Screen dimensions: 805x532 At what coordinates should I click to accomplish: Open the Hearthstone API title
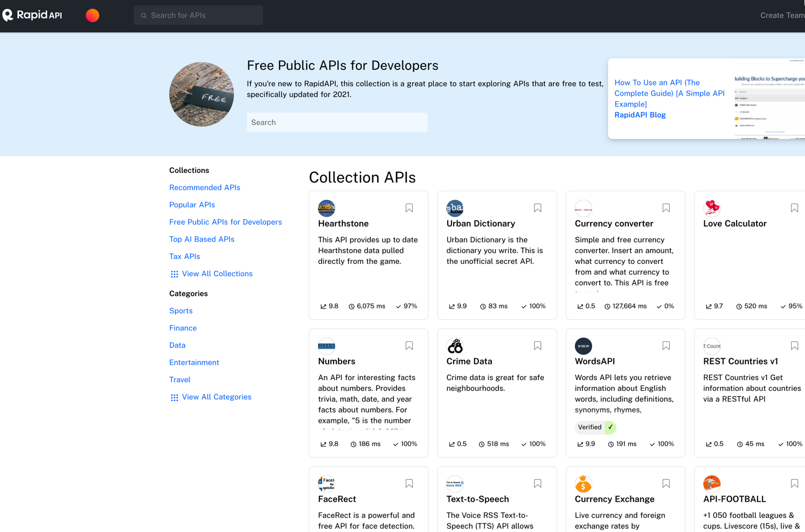pos(343,223)
